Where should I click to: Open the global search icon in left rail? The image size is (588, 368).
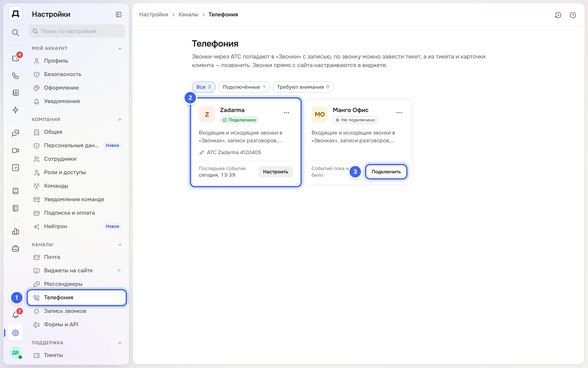16,32
